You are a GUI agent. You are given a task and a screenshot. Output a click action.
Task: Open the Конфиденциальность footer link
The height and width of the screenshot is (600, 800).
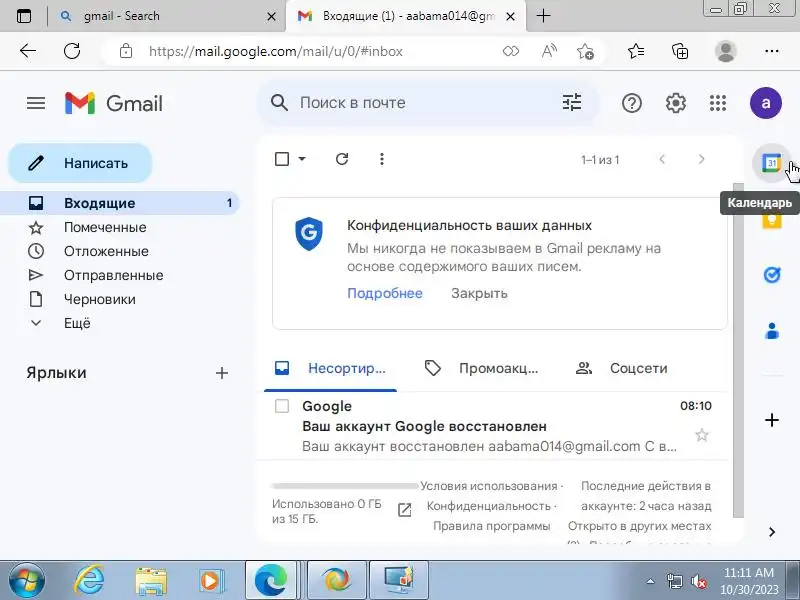click(x=488, y=506)
